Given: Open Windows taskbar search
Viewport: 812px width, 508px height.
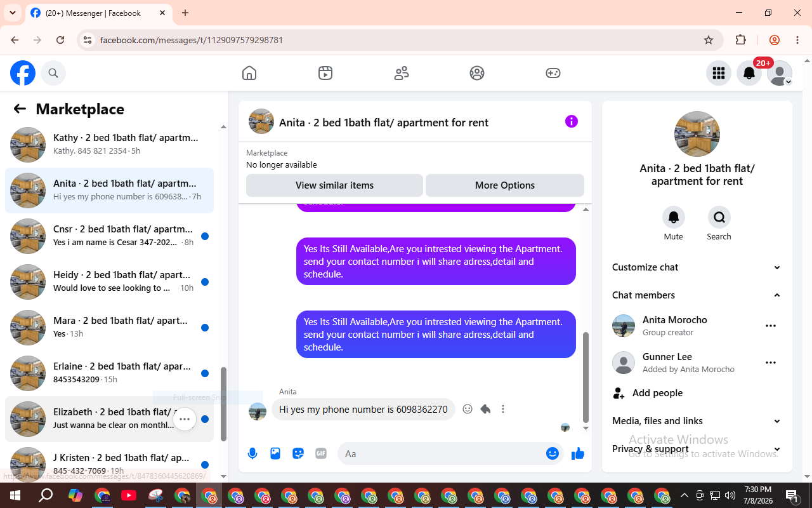Looking at the screenshot, I should point(46,495).
